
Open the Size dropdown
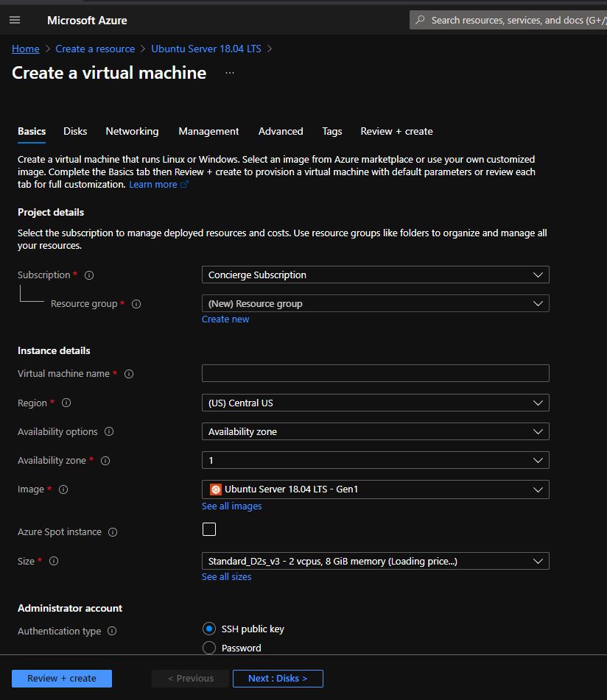[375, 562]
